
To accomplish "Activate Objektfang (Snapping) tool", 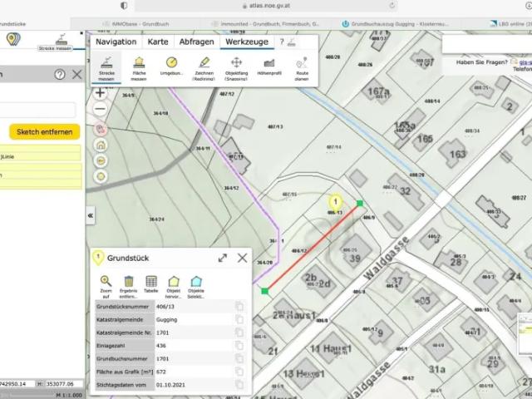I will (236, 68).
